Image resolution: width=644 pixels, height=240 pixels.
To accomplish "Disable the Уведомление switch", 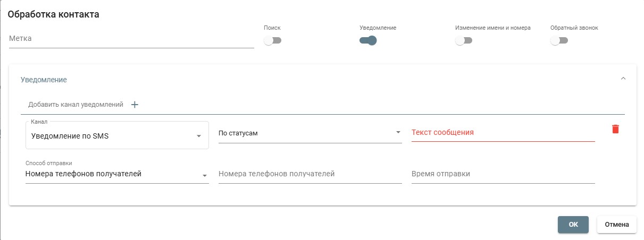I will click(368, 41).
